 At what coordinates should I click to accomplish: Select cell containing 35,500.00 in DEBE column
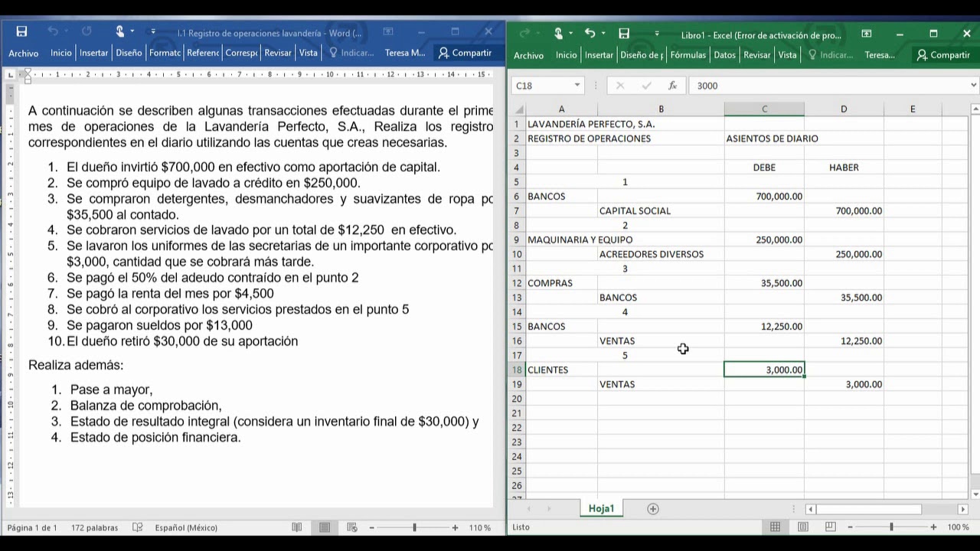point(764,283)
